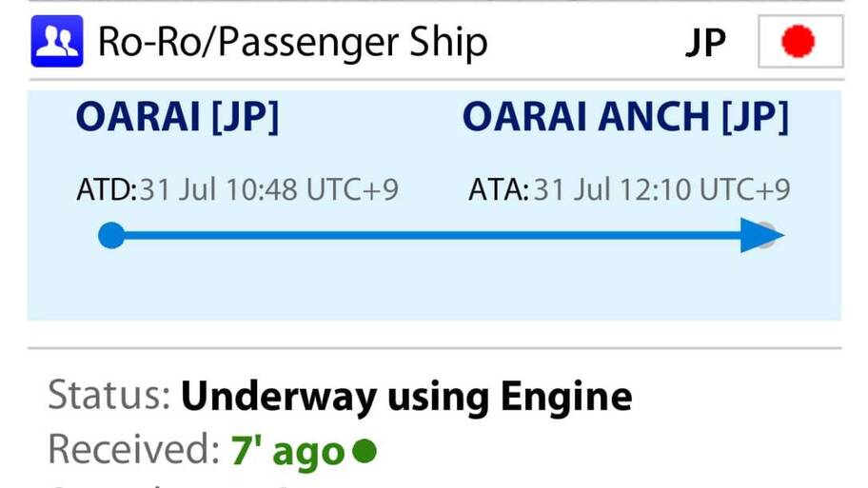Click the blue passenger ship type icon

click(57, 42)
